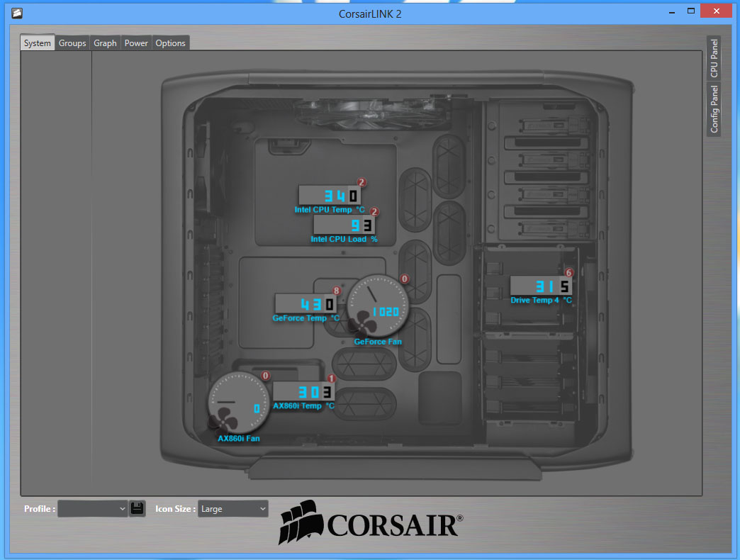Click the badge on GeForce Temp
Viewport: 740px width, 560px height.
(x=337, y=291)
